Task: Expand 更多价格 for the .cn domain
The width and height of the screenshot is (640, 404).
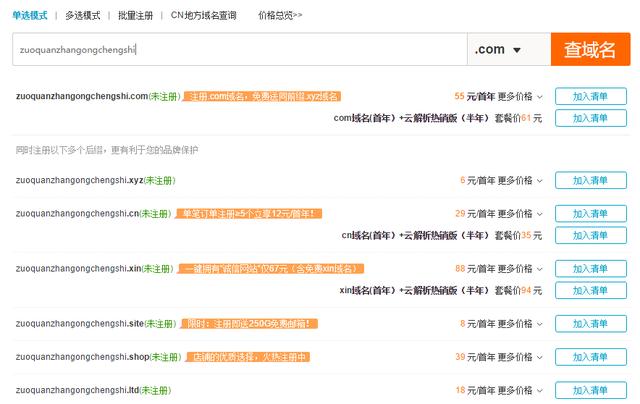Action: 520,214
